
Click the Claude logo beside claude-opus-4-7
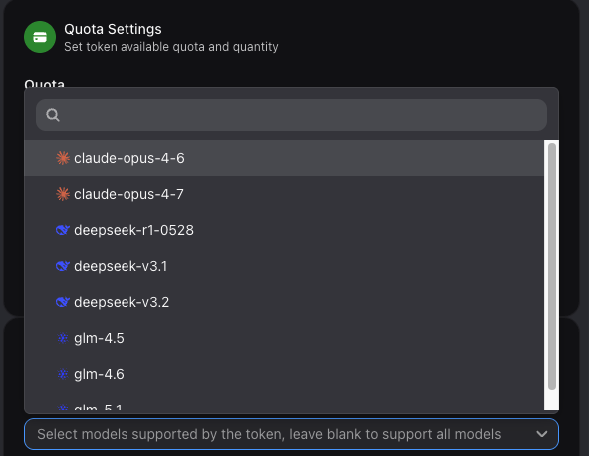pos(63,194)
